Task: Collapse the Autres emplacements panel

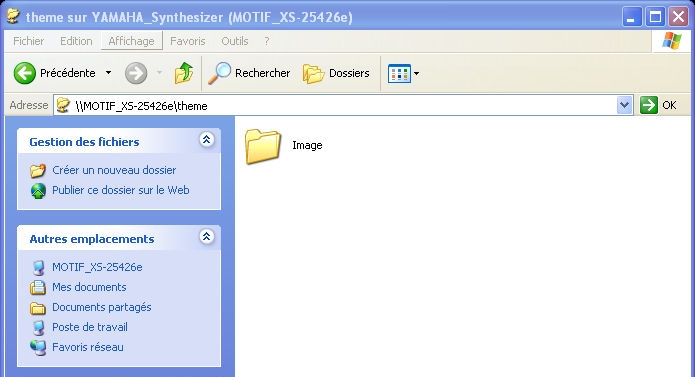Action: [x=207, y=237]
